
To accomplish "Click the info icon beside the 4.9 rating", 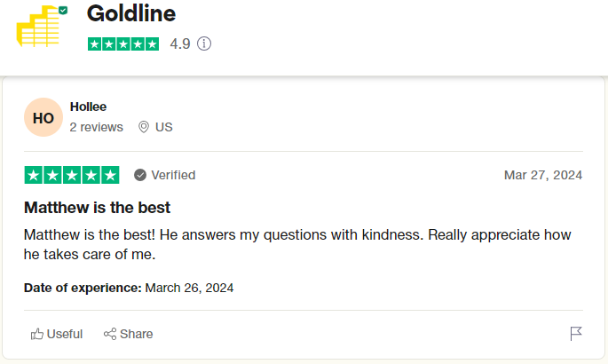I will click(204, 44).
